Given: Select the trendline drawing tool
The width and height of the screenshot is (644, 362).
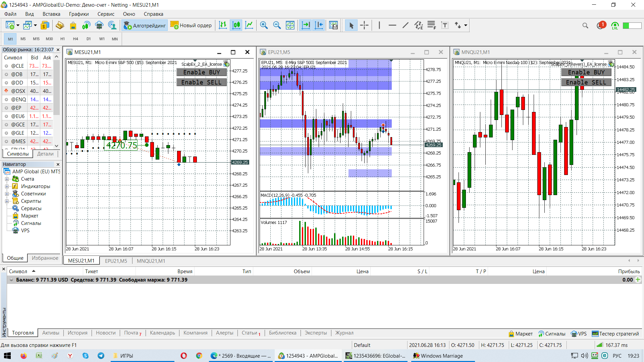Looking at the screenshot, I should coord(405,25).
